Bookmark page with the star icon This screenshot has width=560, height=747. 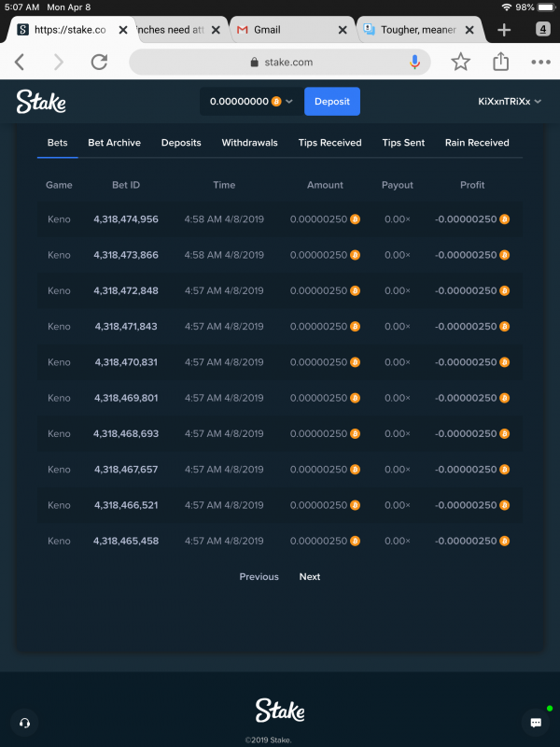pyautogui.click(x=460, y=62)
